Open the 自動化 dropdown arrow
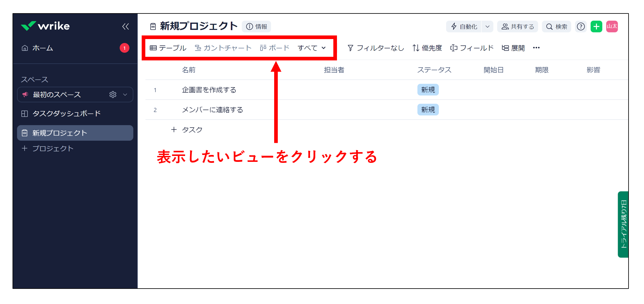644x304 pixels. 488,27
